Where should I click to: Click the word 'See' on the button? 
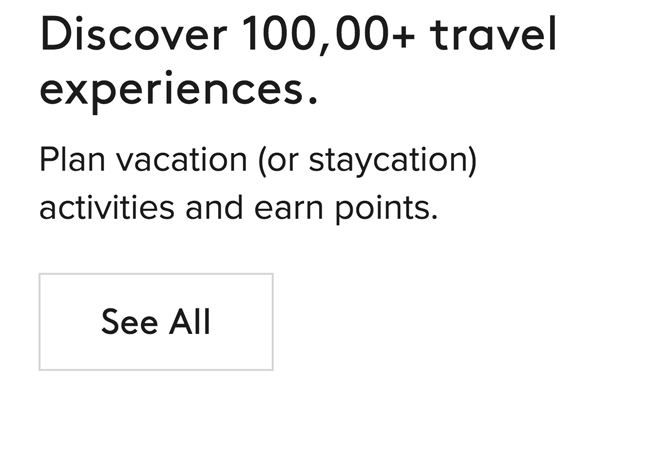coord(129,322)
